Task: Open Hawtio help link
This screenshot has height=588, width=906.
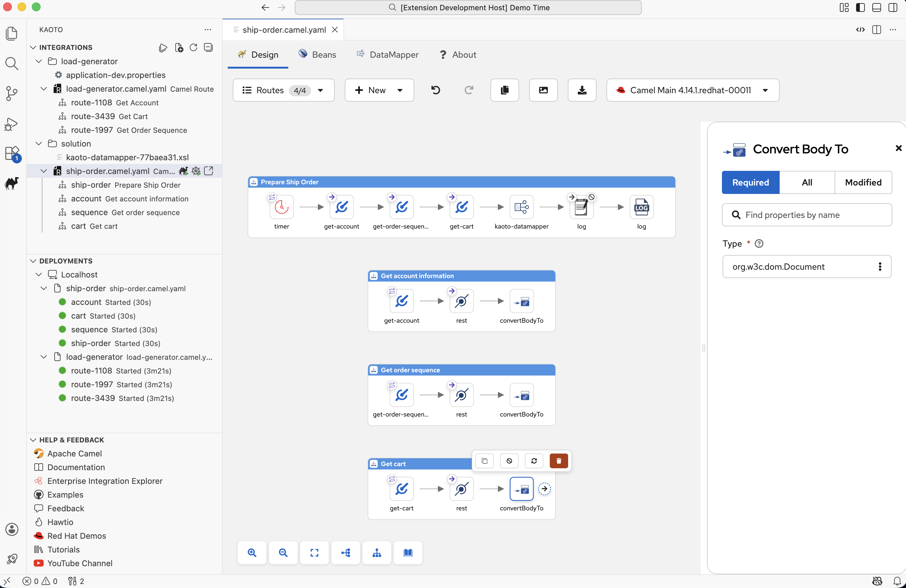Action: point(60,522)
